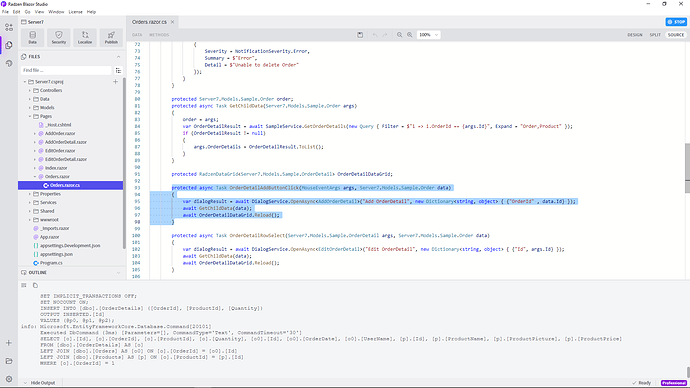This screenshot has width=690, height=388.
Task: Open the License menu
Action: 75,12
